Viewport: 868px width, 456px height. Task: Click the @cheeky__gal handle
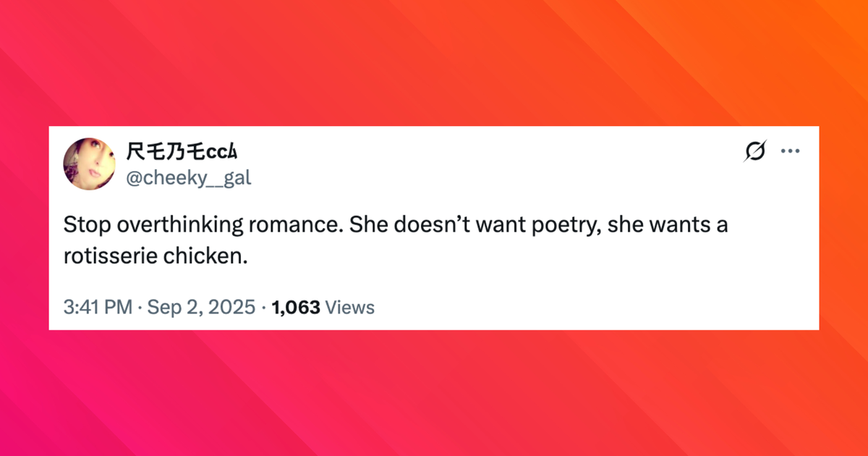(x=189, y=178)
